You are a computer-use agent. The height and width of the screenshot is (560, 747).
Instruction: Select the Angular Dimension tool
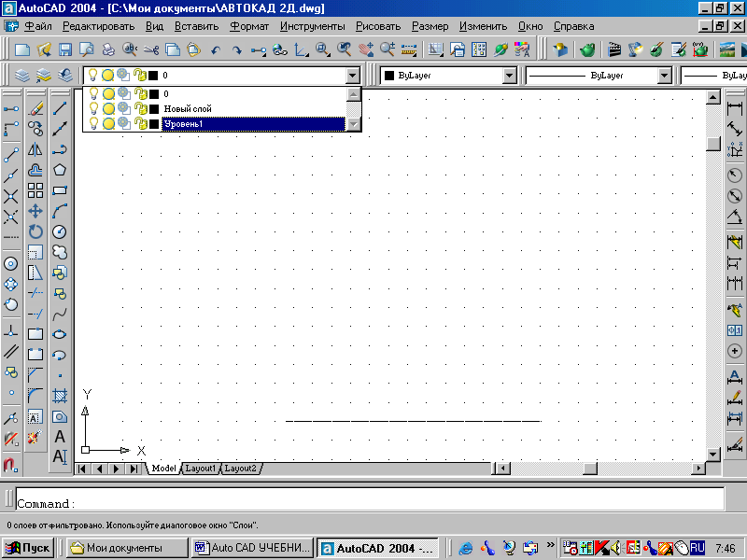(x=735, y=217)
